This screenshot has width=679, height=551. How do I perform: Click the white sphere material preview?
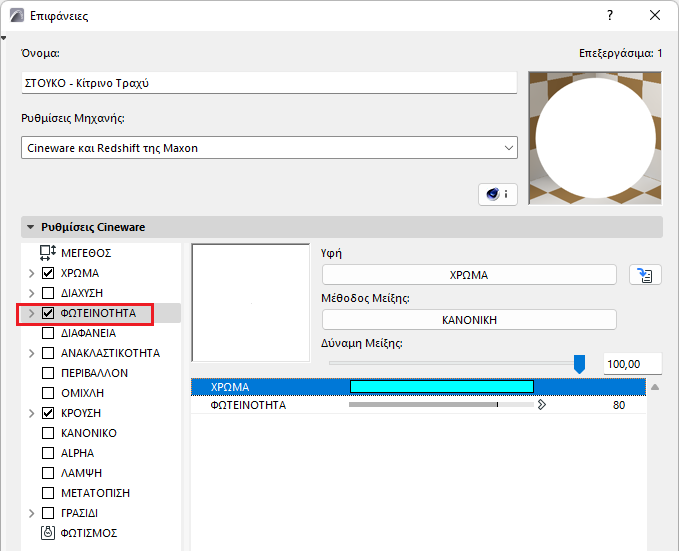[x=595, y=138]
